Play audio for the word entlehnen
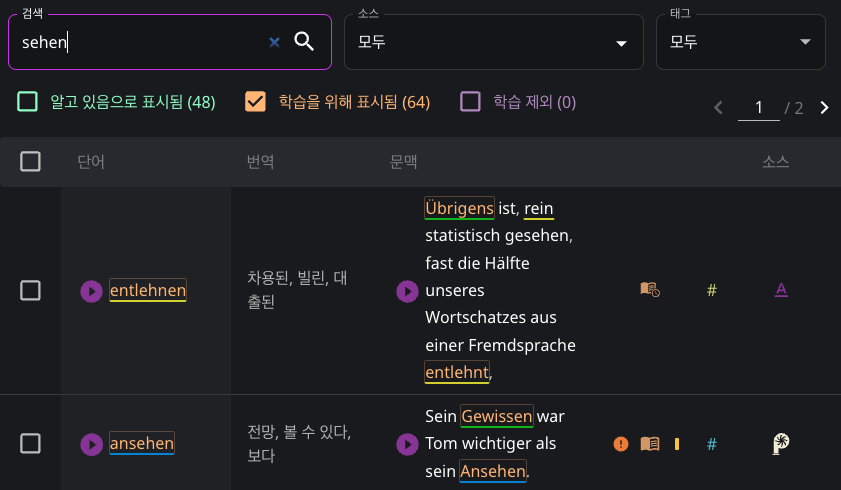Image resolution: width=841 pixels, height=490 pixels. (x=91, y=291)
